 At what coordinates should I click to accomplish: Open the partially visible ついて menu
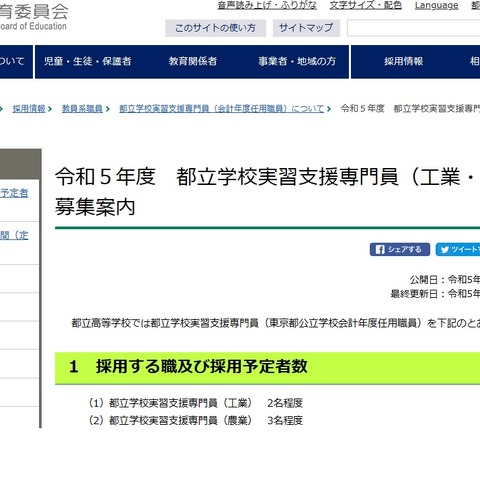click(16, 61)
